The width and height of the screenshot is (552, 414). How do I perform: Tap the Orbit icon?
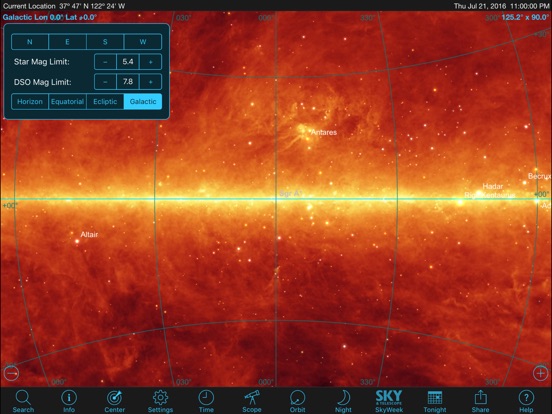[297, 398]
